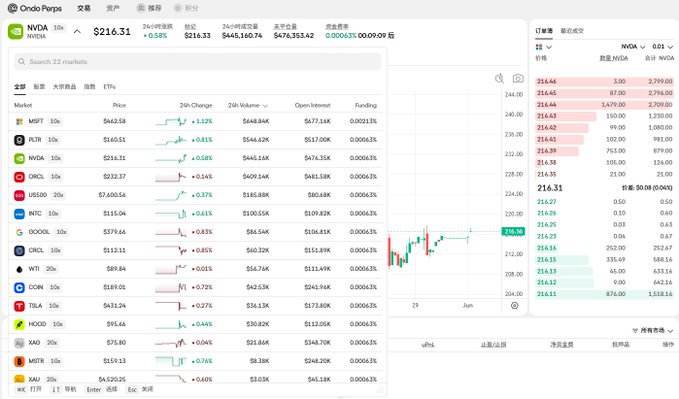Click ask price 216.44 in order book
679x399 pixels.
[x=546, y=104]
